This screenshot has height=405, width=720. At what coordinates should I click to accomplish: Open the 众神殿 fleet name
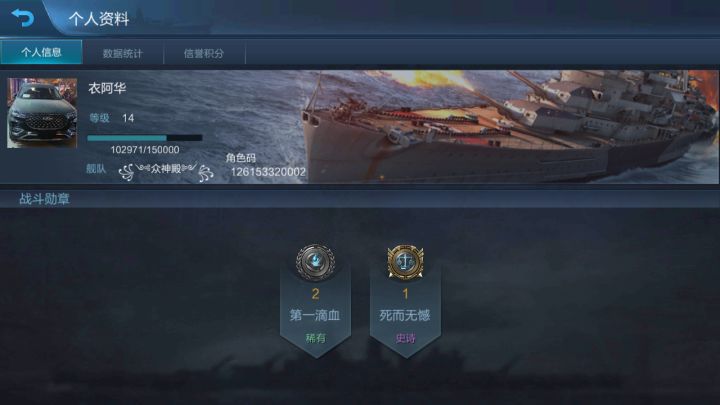tap(166, 171)
